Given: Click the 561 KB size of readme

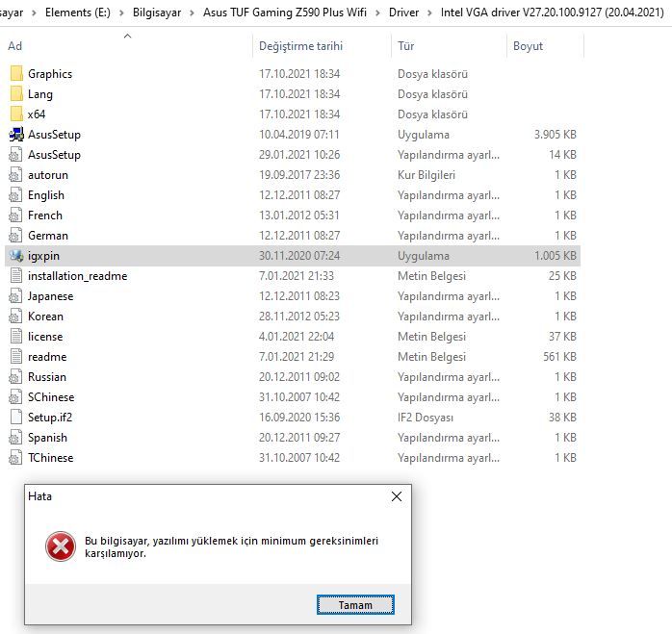Looking at the screenshot, I should (x=559, y=356).
